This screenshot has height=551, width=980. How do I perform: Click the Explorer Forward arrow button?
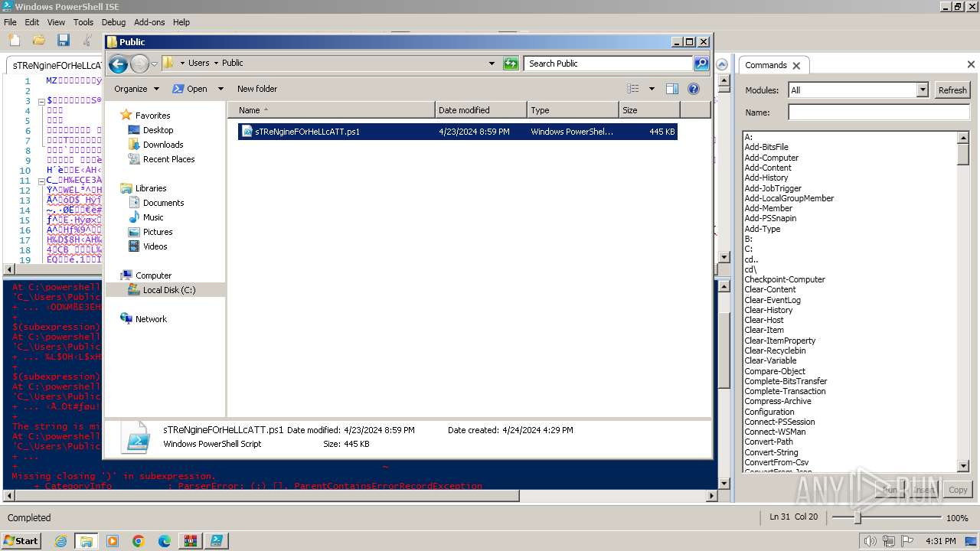pos(139,64)
